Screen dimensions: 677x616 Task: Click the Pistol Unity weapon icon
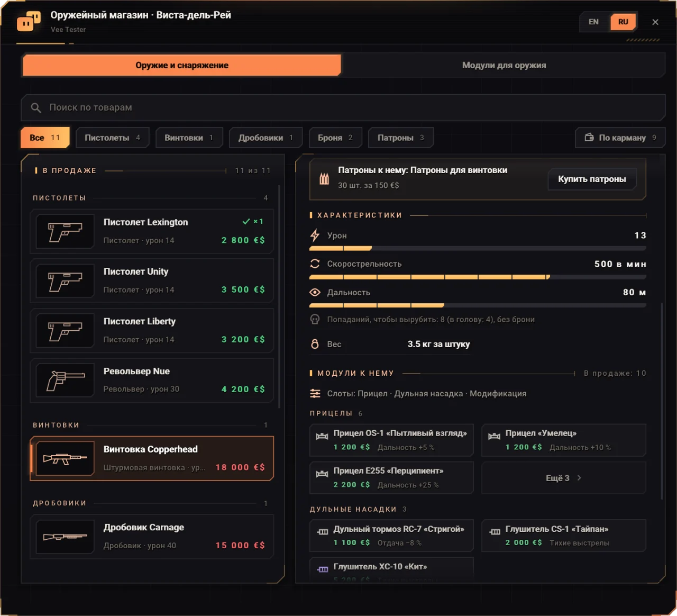click(x=65, y=281)
